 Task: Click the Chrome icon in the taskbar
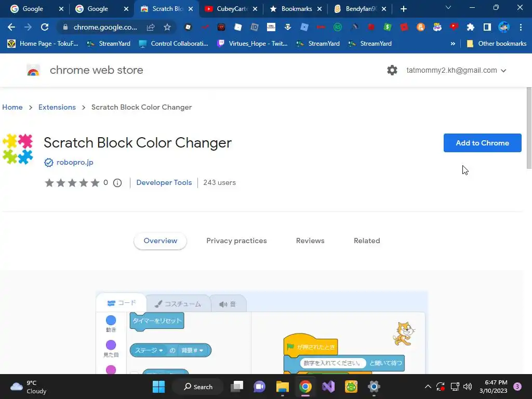[305, 387]
